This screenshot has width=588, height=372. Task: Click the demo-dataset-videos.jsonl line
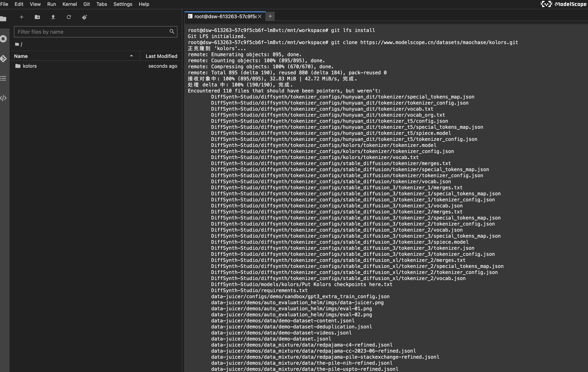click(x=281, y=333)
